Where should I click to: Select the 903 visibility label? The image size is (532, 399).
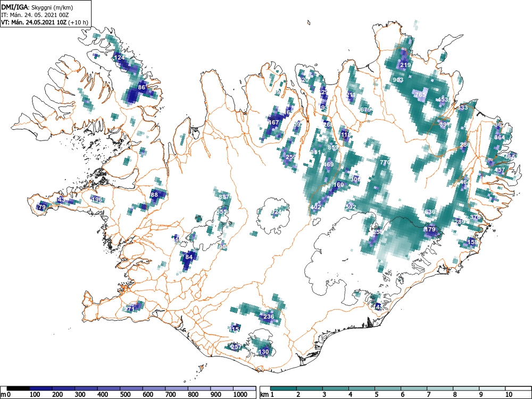pyautogui.click(x=398, y=80)
